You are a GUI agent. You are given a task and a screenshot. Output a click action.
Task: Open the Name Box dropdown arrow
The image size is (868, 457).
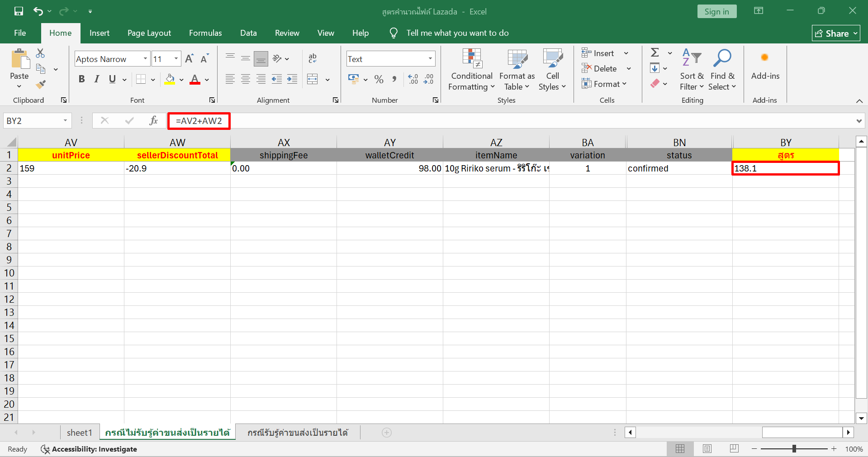(65, 121)
